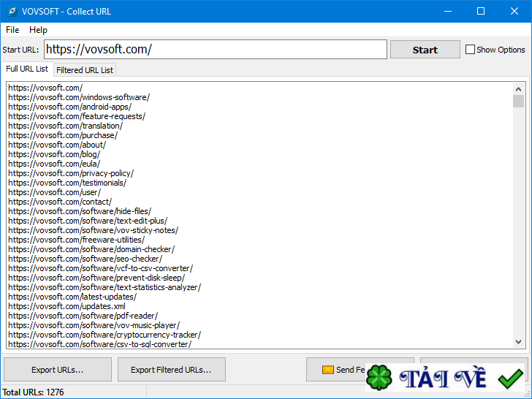Viewport: 532px width, 399px height.
Task: Click the scrollbar up arrow
Action: pos(518,89)
